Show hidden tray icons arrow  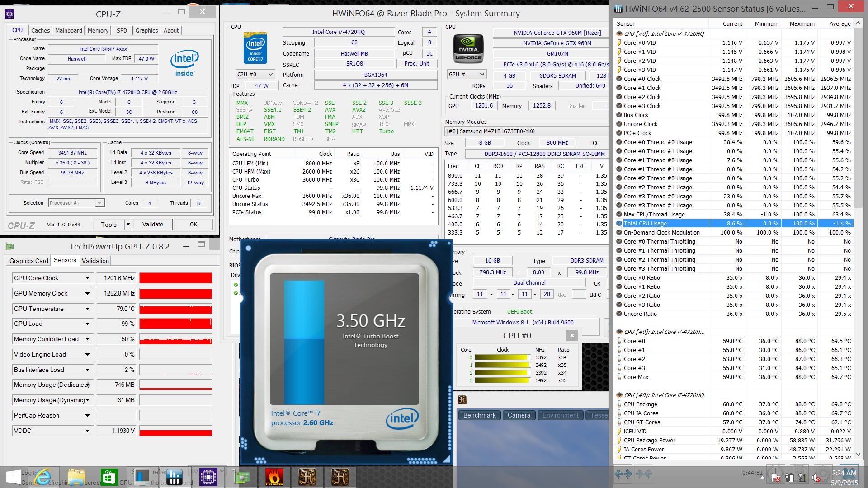click(762, 478)
